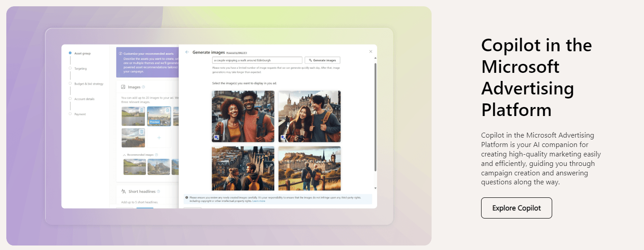
Task: Open the Learn more link
Action: [258, 201]
